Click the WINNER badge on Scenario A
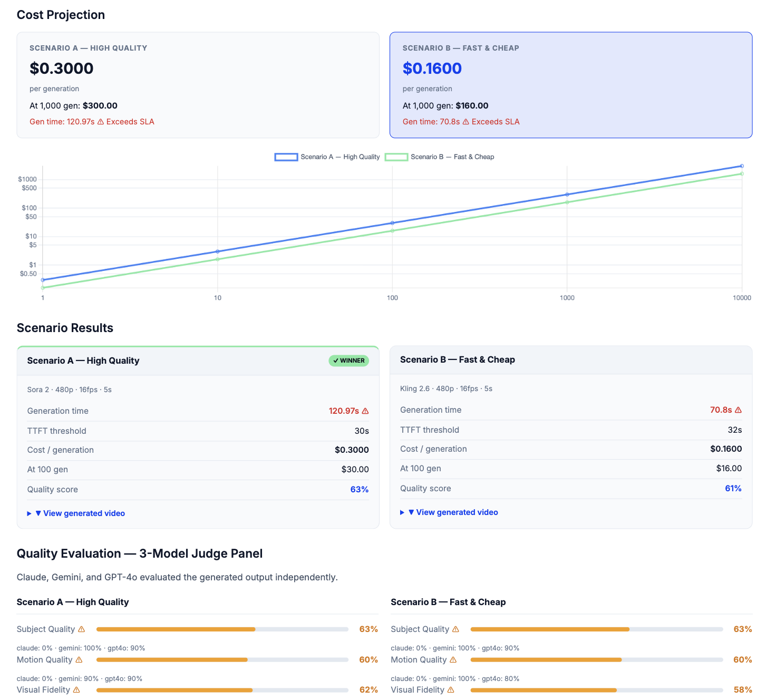The image size is (776, 700). pyautogui.click(x=349, y=361)
